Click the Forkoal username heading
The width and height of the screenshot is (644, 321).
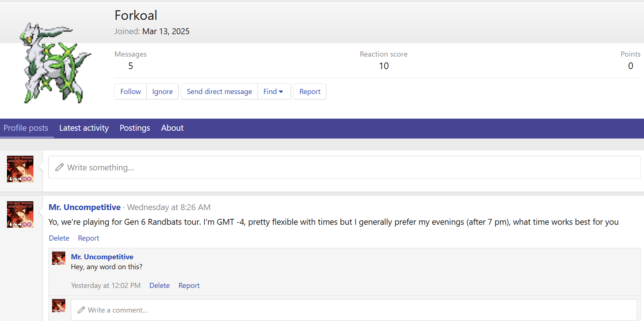click(136, 15)
